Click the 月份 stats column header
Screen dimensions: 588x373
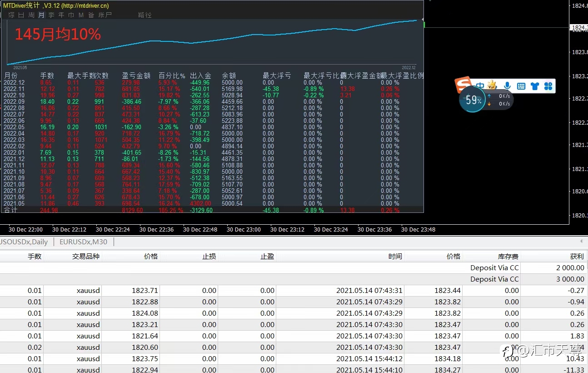[x=10, y=76]
